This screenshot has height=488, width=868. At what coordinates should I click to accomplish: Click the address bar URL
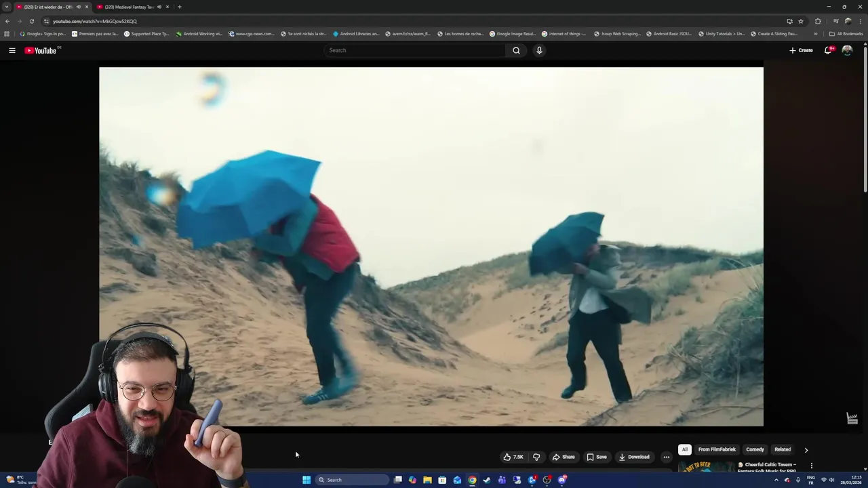[95, 21]
